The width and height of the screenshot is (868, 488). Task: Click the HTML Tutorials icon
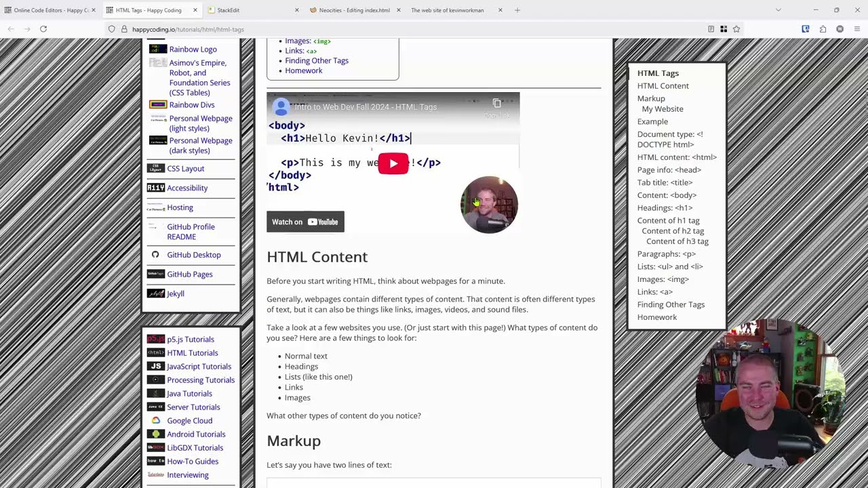pos(156,352)
